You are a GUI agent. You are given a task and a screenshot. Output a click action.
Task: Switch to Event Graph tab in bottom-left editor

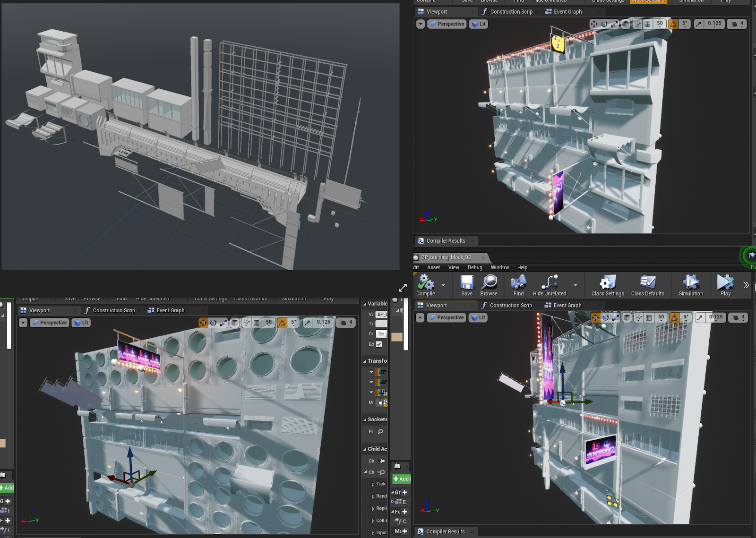[x=170, y=310]
